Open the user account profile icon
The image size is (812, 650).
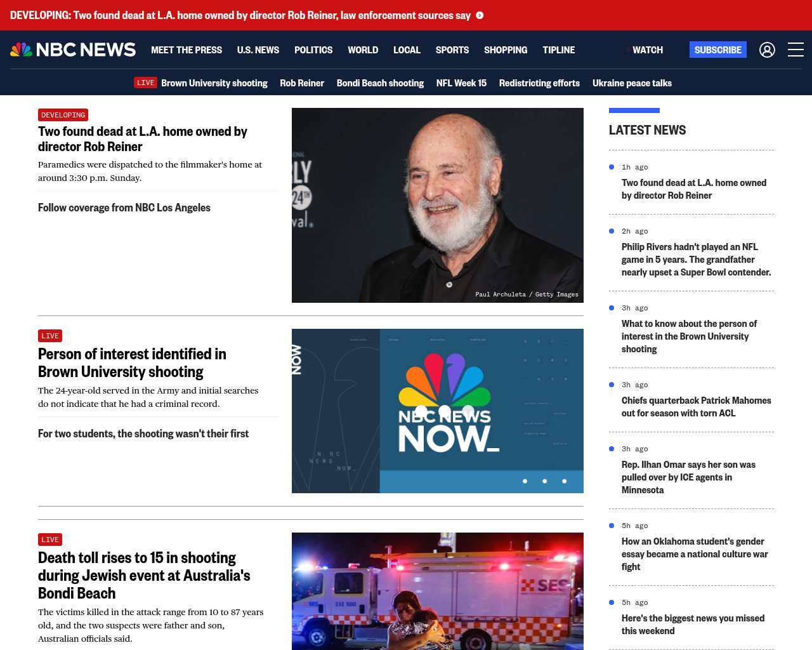coord(767,50)
